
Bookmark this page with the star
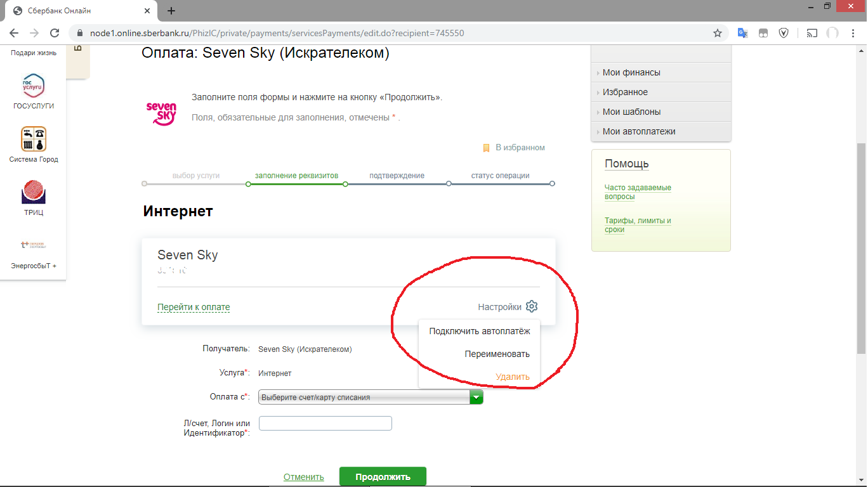pos(718,33)
